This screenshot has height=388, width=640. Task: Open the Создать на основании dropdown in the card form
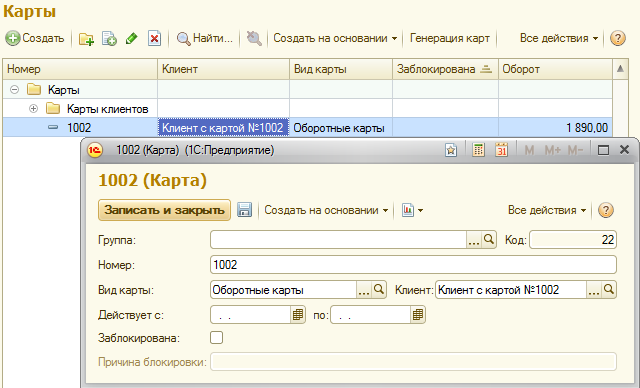[326, 210]
